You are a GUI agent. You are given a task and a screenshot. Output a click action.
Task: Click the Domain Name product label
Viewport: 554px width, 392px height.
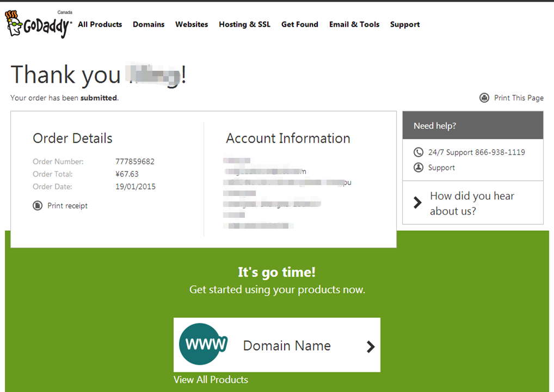click(287, 346)
